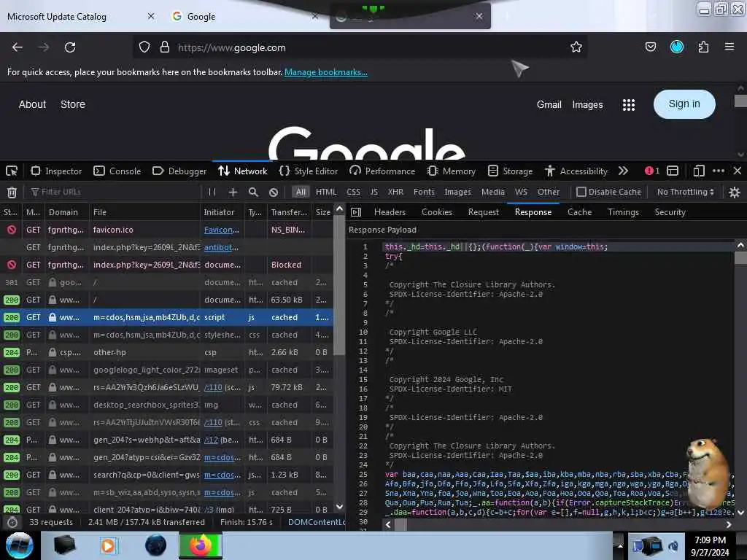Switch to the Console tab
This screenshot has width=747, height=560.
click(x=117, y=171)
